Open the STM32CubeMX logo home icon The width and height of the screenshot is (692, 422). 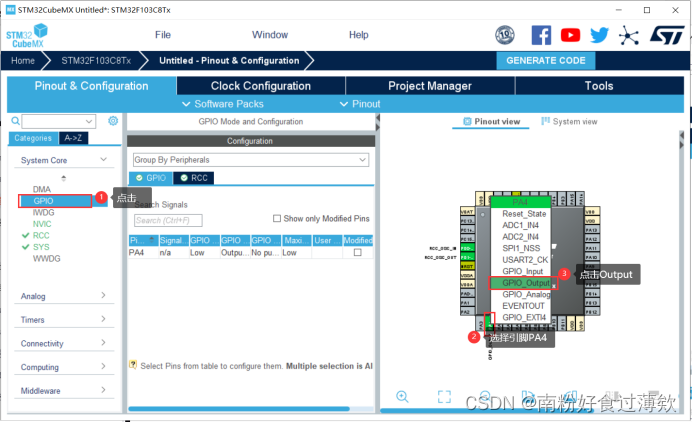click(x=26, y=35)
